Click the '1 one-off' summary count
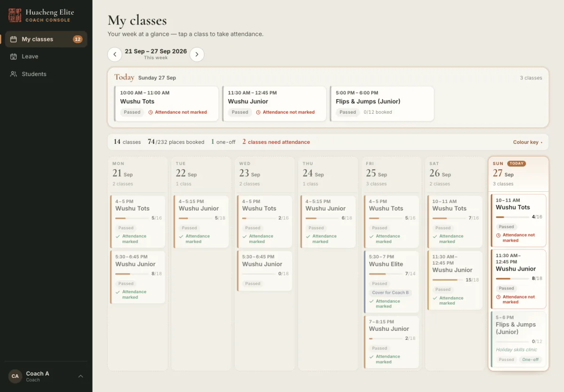Image resolution: width=564 pixels, height=392 pixels. [x=223, y=142]
